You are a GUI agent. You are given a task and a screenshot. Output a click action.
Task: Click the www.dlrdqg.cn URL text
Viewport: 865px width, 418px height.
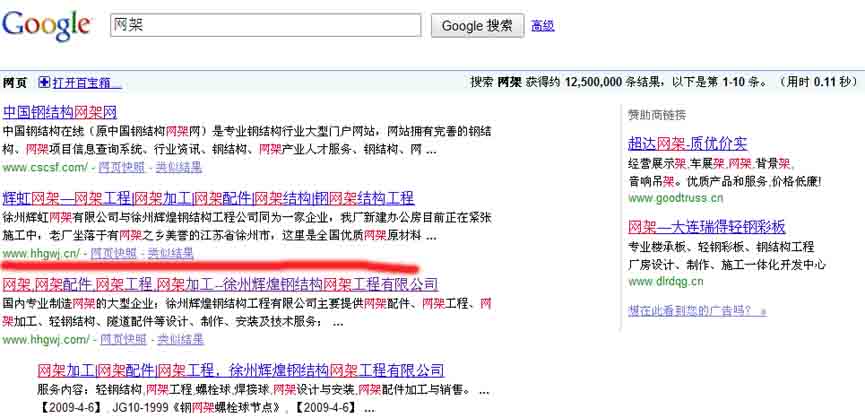tap(666, 282)
